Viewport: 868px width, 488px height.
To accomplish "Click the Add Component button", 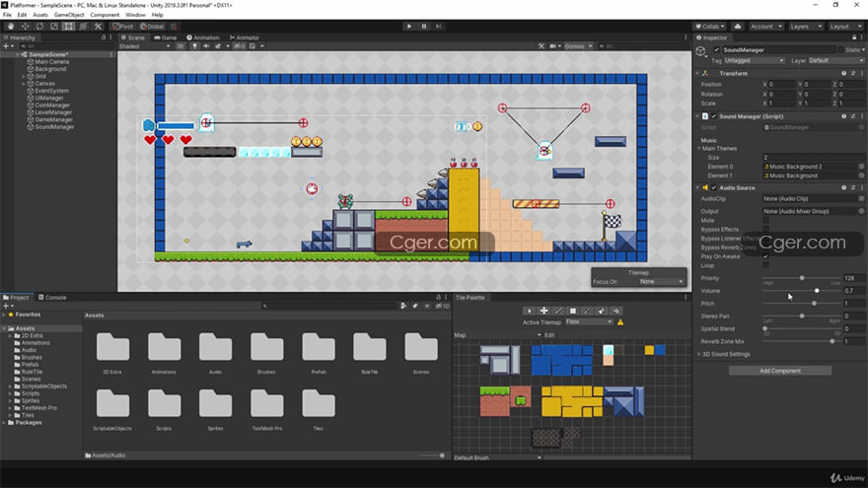I will [780, 371].
